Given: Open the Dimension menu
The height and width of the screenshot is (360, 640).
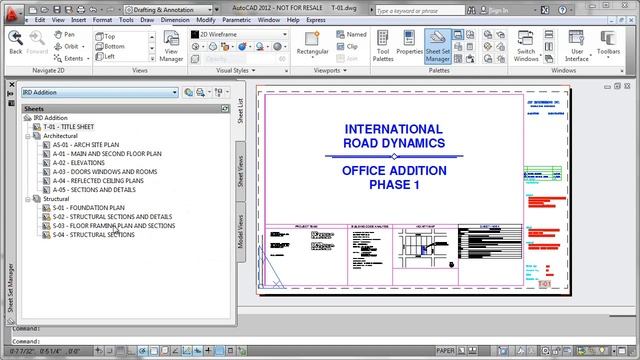Looking at the screenshot, I should pyautogui.click(x=175, y=20).
